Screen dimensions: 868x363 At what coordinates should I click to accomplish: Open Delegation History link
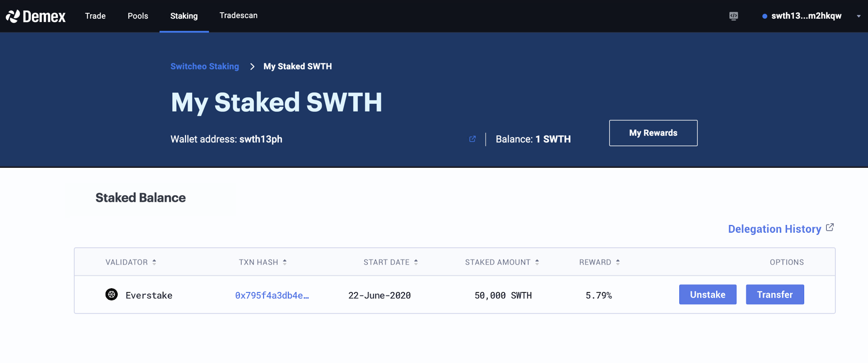774,229
